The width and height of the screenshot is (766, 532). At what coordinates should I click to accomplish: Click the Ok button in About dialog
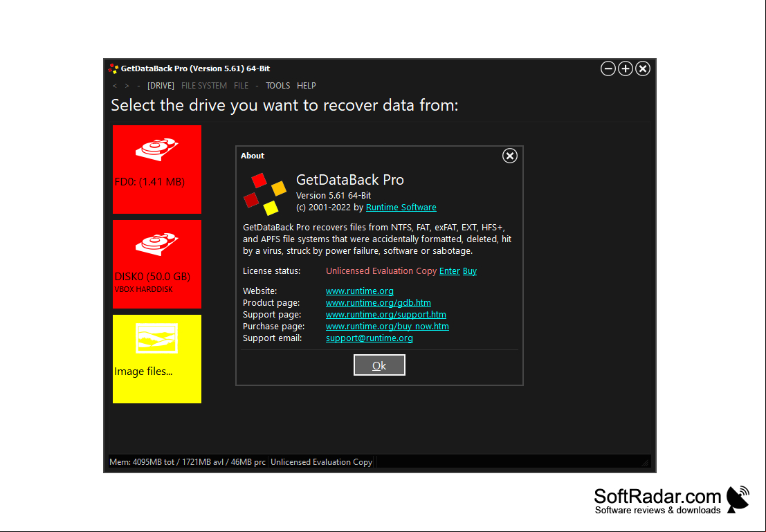379,365
